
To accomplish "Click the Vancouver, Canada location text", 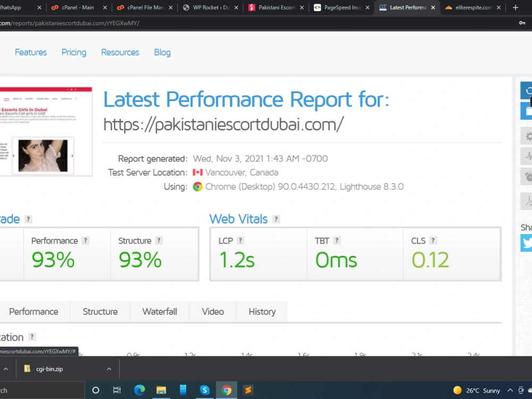I will pyautogui.click(x=242, y=172).
